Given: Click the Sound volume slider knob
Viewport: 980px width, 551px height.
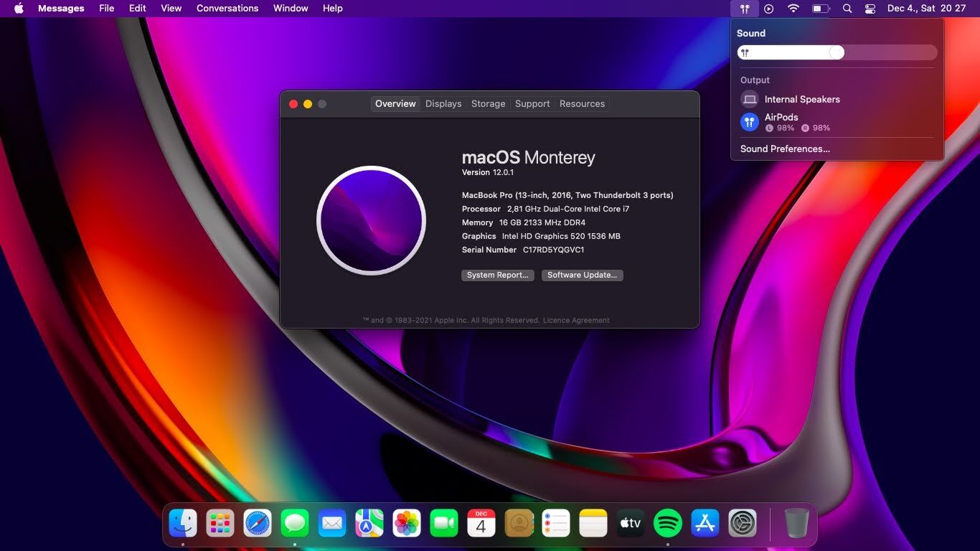Looking at the screenshot, I should [x=836, y=52].
